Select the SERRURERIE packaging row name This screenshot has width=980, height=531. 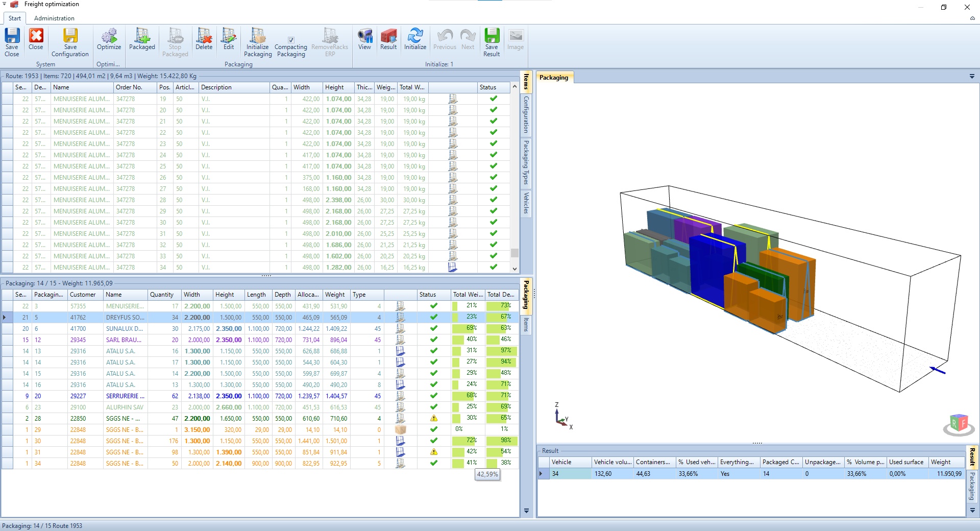click(x=125, y=396)
